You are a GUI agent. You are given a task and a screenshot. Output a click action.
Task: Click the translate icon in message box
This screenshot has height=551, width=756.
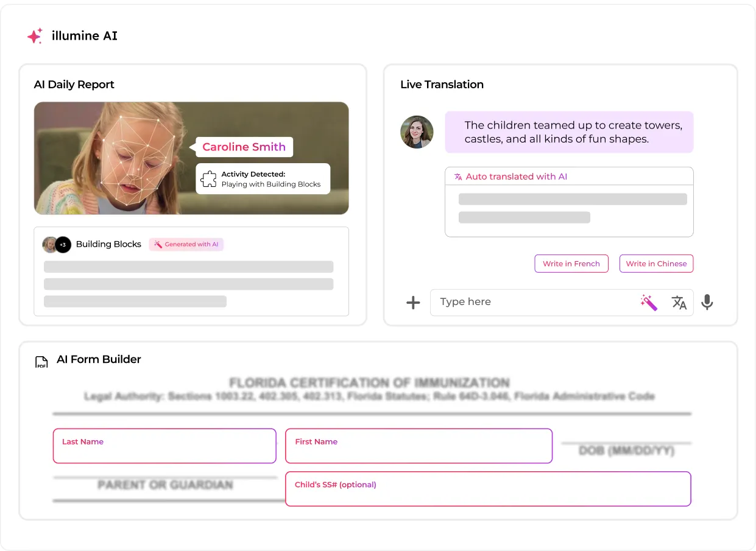tap(679, 303)
